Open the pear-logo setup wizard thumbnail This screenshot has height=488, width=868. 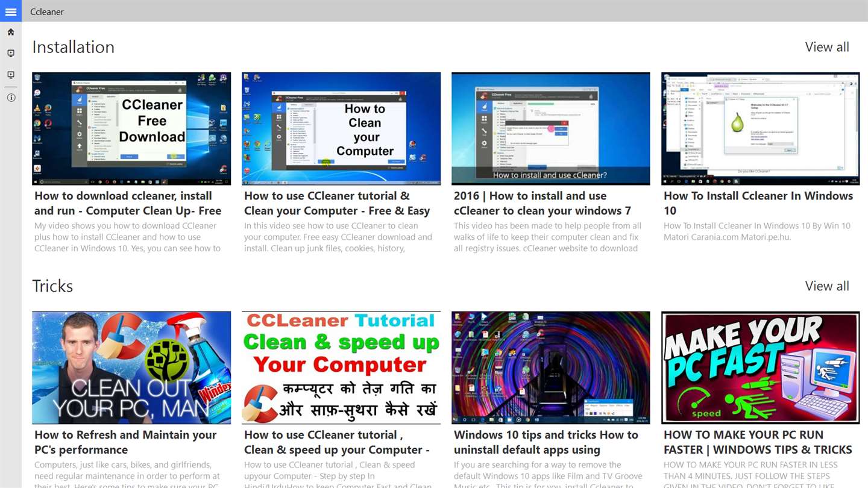point(761,128)
